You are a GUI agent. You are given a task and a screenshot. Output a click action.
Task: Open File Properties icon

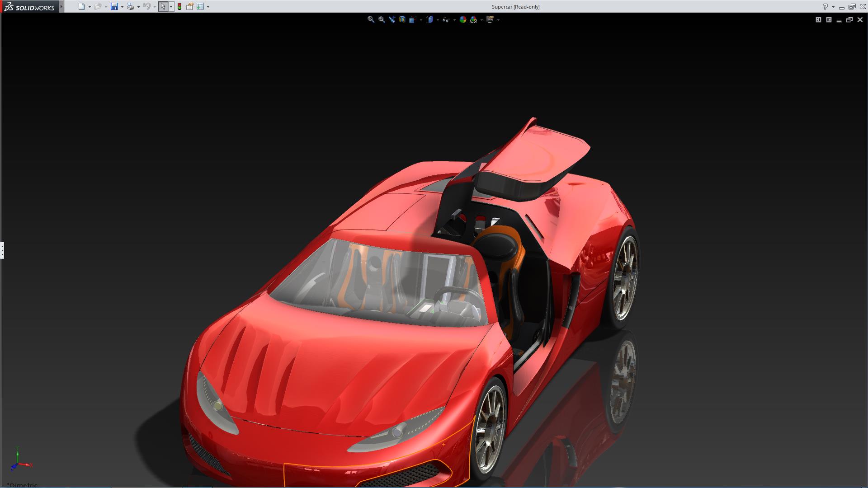click(x=190, y=6)
